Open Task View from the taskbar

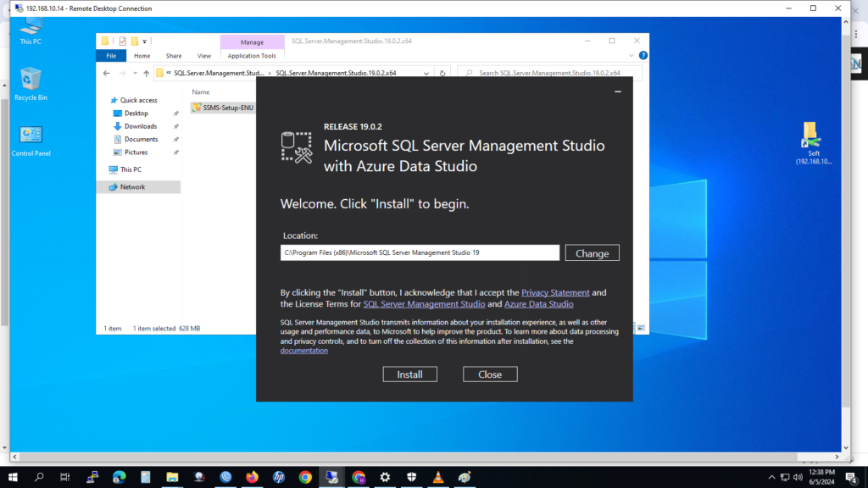point(64,477)
